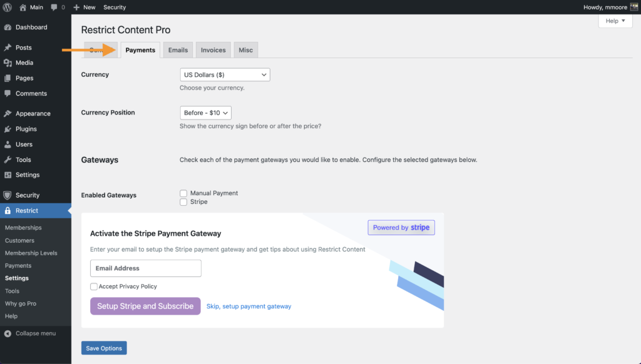Image resolution: width=641 pixels, height=364 pixels.
Task: Open the Currency US Dollars dropdown
Action: point(225,75)
